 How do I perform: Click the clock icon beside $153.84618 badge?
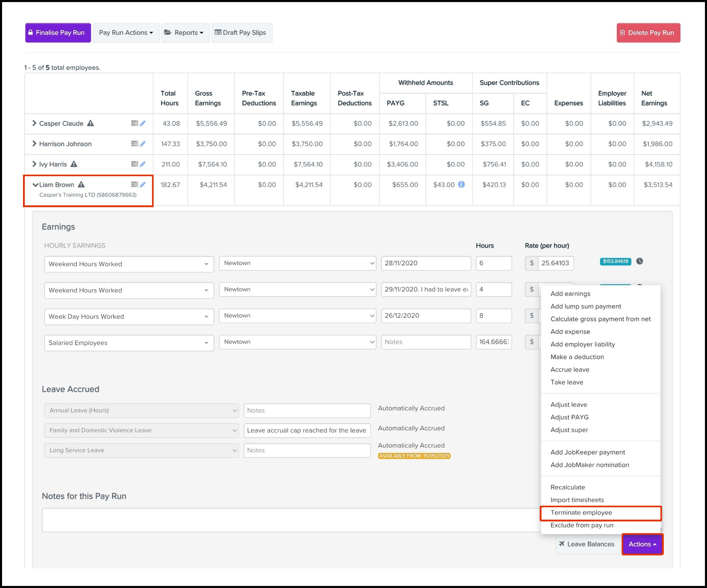pyautogui.click(x=639, y=261)
